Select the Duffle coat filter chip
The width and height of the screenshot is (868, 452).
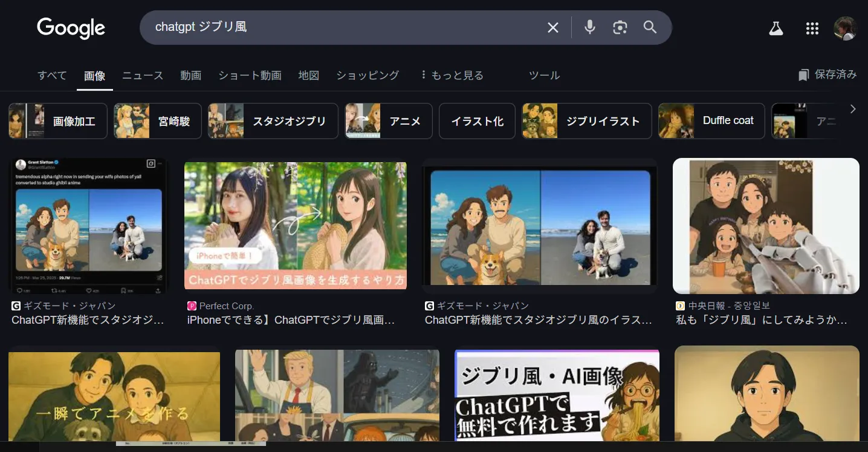pyautogui.click(x=711, y=121)
